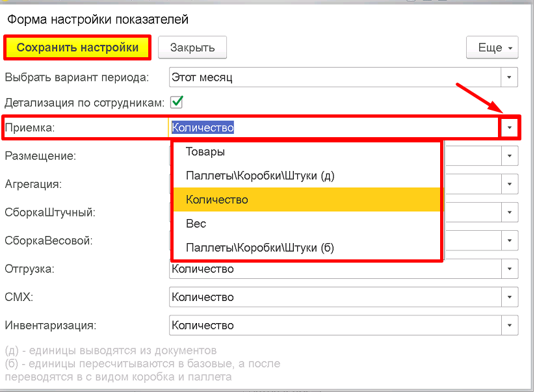Expand the Агрегация dropdown arrow
Viewport: 535px width, 392px height.
pyautogui.click(x=510, y=184)
